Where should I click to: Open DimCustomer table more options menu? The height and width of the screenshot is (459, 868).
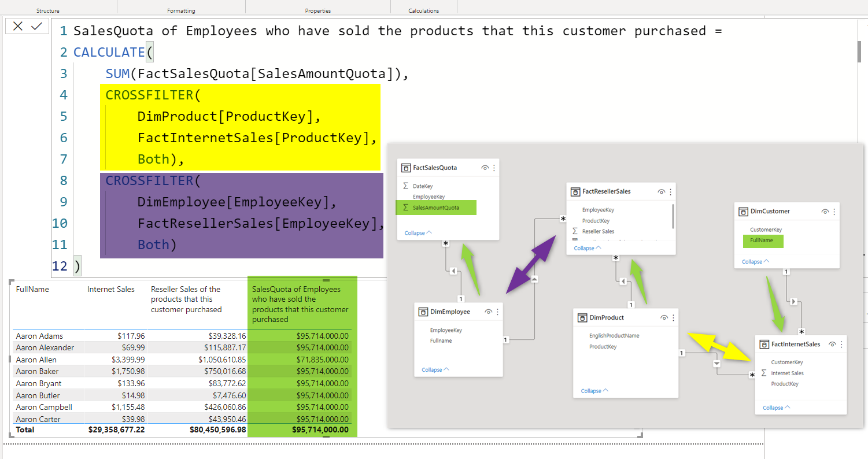pyautogui.click(x=834, y=212)
